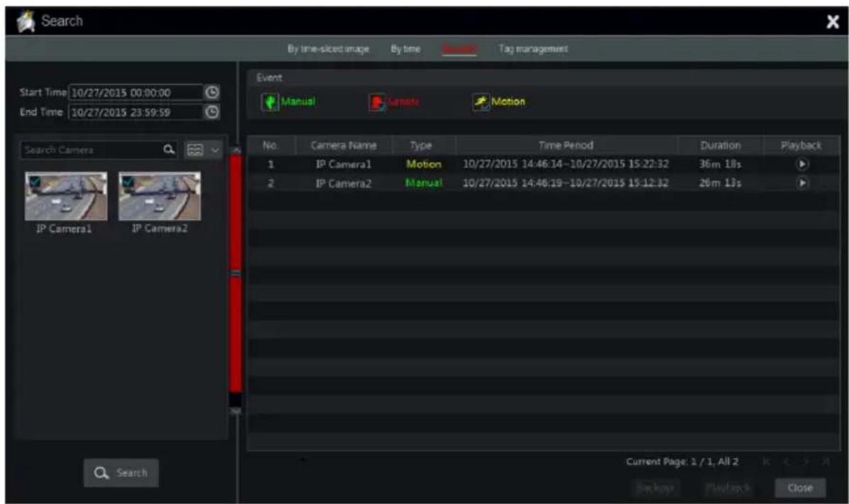Play the IP Camera2 manual recording
This screenshot has height=504, width=849.
click(802, 183)
